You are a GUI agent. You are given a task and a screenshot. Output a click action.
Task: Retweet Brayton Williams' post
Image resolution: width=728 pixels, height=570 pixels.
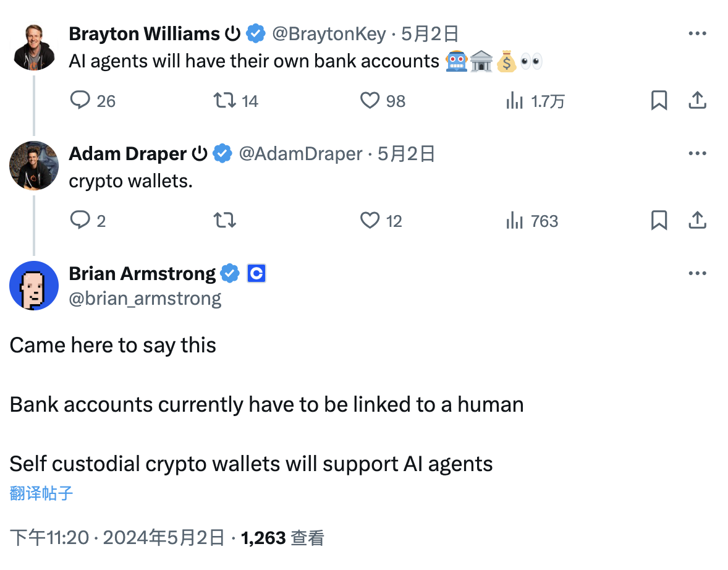coord(224,100)
